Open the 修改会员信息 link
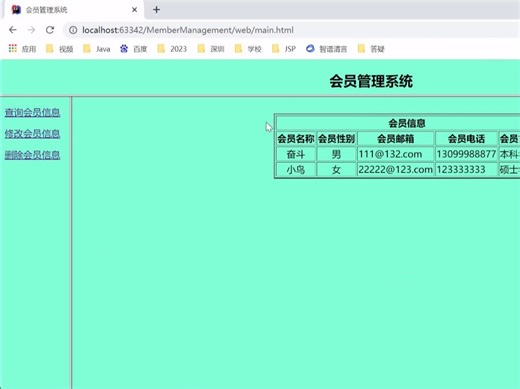 [x=32, y=134]
